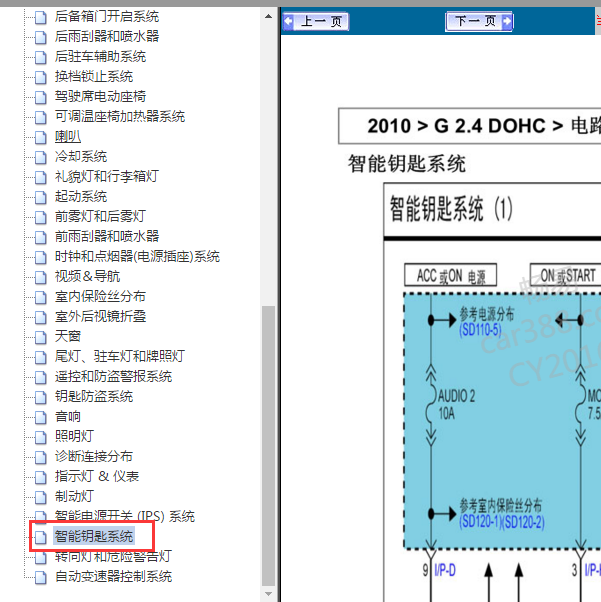Open SD120-2 fuse distribution link
The height and width of the screenshot is (602, 601).
click(x=523, y=522)
